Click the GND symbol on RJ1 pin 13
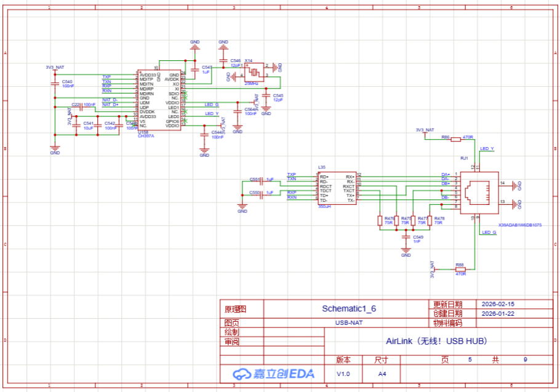The image size is (560, 392). point(517,204)
